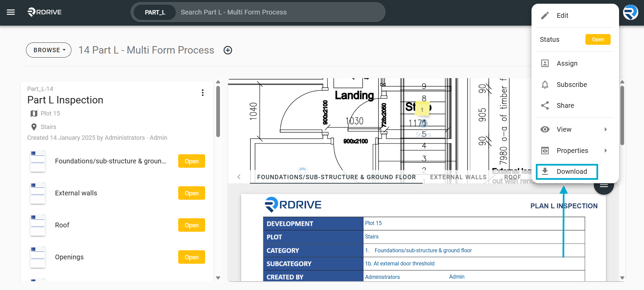Open the Foundations/sub-structure form thumbnail

point(38,161)
